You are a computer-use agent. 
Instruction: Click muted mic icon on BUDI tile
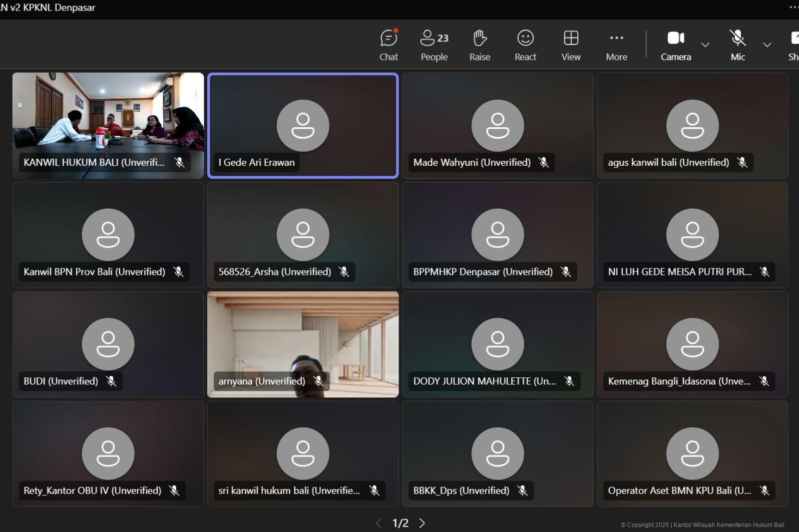pyautogui.click(x=111, y=381)
